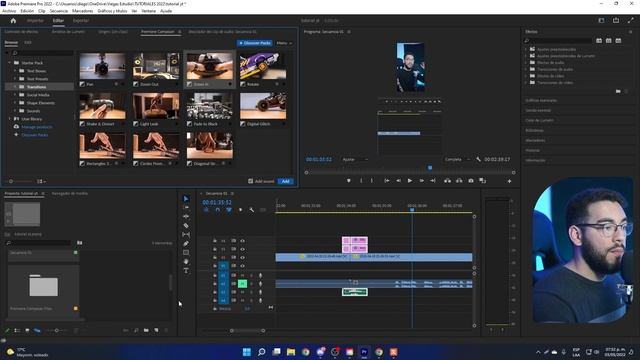Select the Track Select Forward tool

pyautogui.click(x=186, y=207)
